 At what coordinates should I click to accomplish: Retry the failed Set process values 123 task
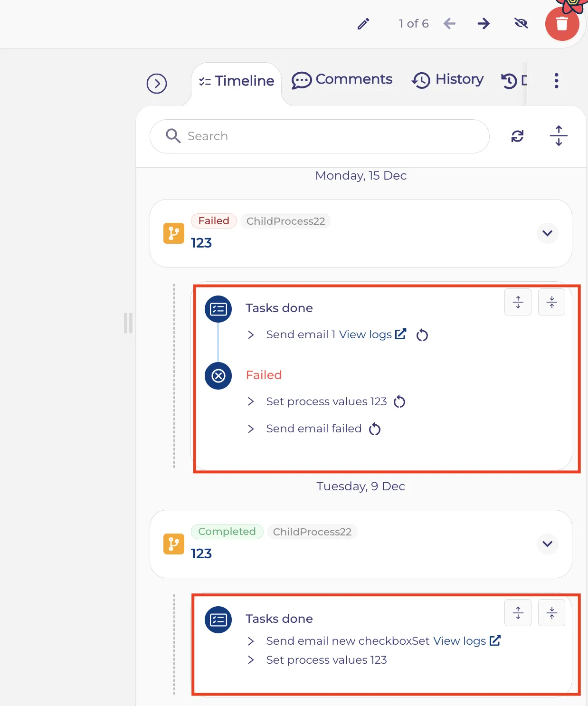(x=399, y=402)
